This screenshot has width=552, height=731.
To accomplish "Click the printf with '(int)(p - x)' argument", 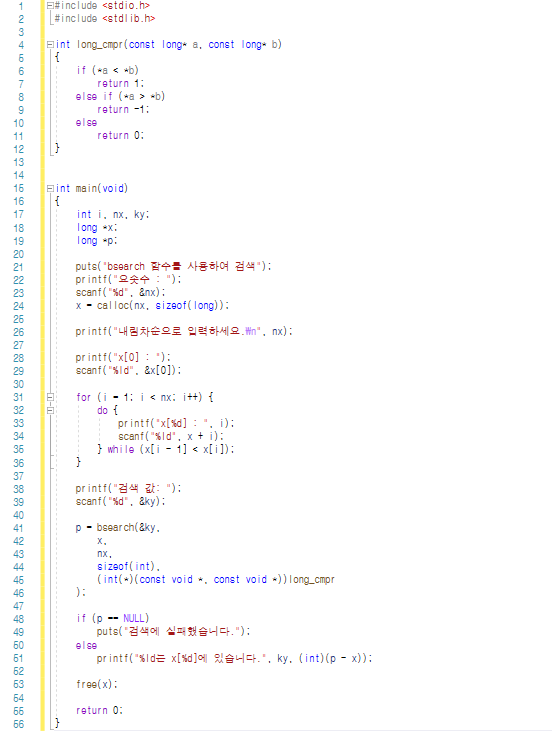I will [x=235, y=658].
